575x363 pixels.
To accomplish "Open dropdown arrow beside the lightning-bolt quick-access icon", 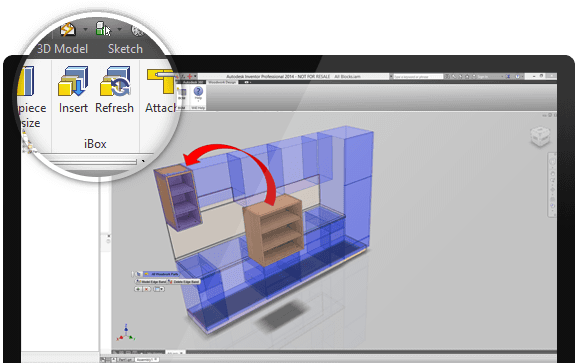I will point(85,29).
